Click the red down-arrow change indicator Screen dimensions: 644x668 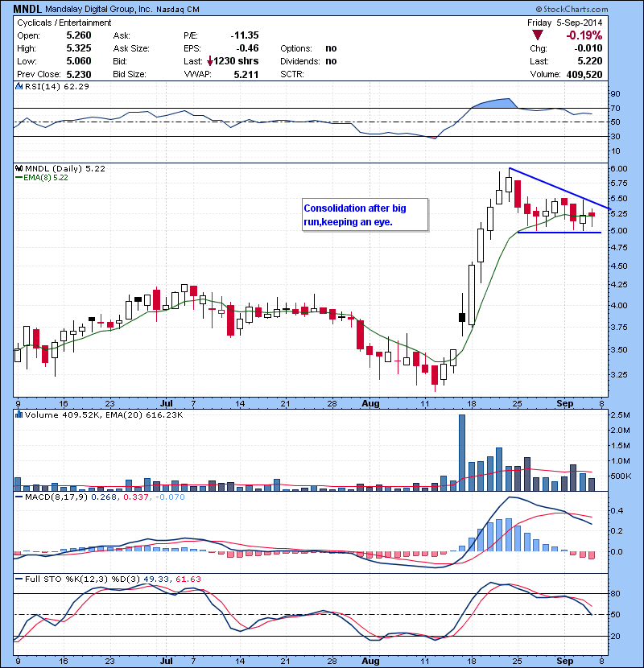pyautogui.click(x=538, y=35)
